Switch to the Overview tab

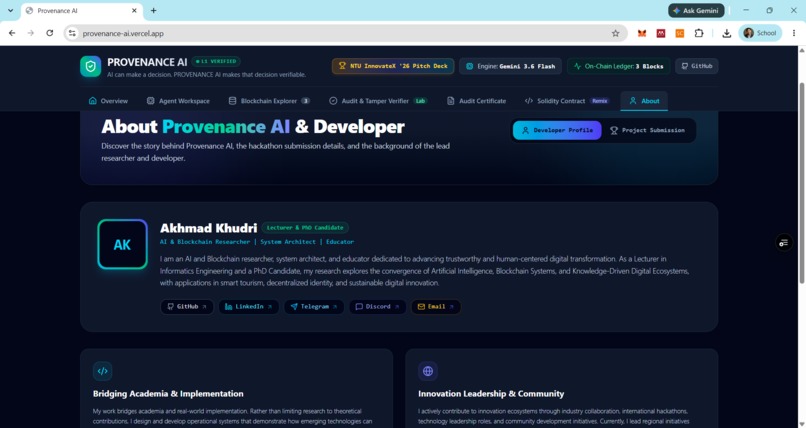tap(108, 101)
